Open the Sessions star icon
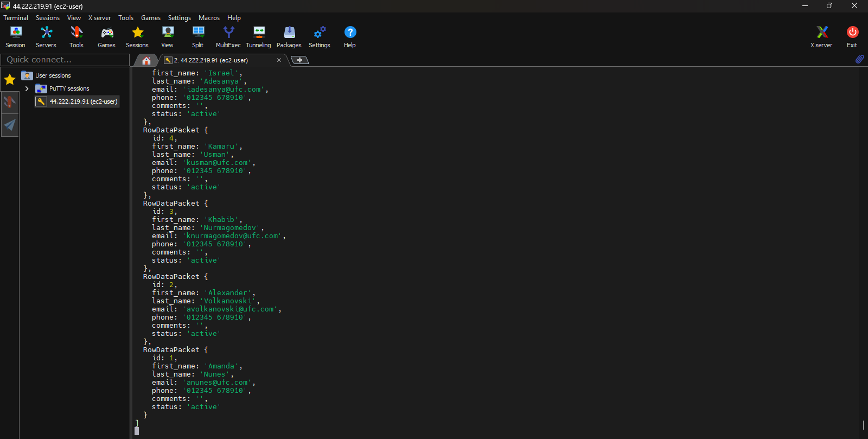The image size is (868, 439). (137, 37)
